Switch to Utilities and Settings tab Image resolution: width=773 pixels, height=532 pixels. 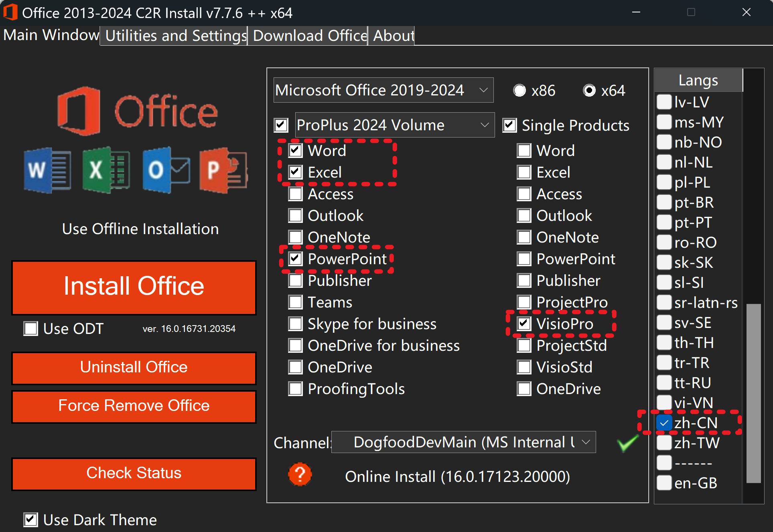click(174, 36)
